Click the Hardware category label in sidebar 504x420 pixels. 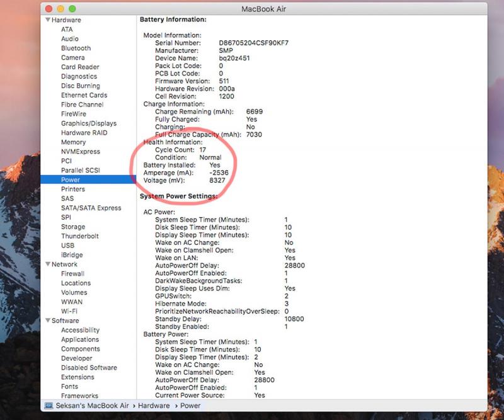pos(66,20)
